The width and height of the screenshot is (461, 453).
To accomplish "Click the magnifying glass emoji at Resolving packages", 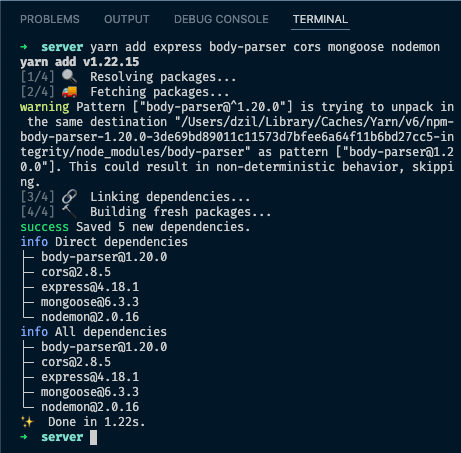I will 69,77.
